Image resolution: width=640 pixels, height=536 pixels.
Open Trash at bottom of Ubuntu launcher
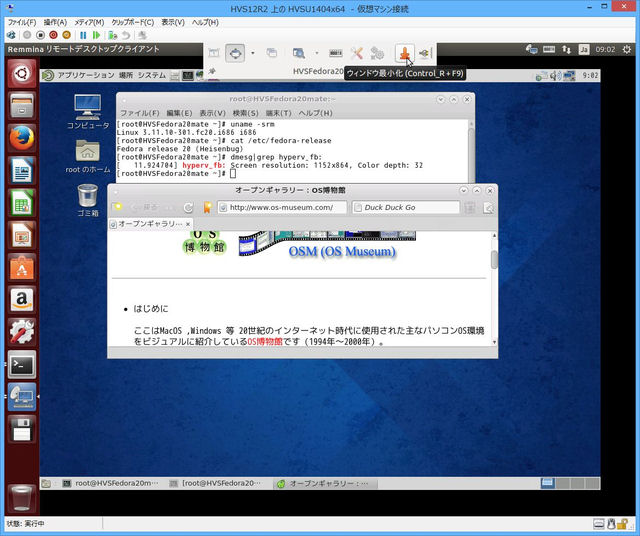22,498
